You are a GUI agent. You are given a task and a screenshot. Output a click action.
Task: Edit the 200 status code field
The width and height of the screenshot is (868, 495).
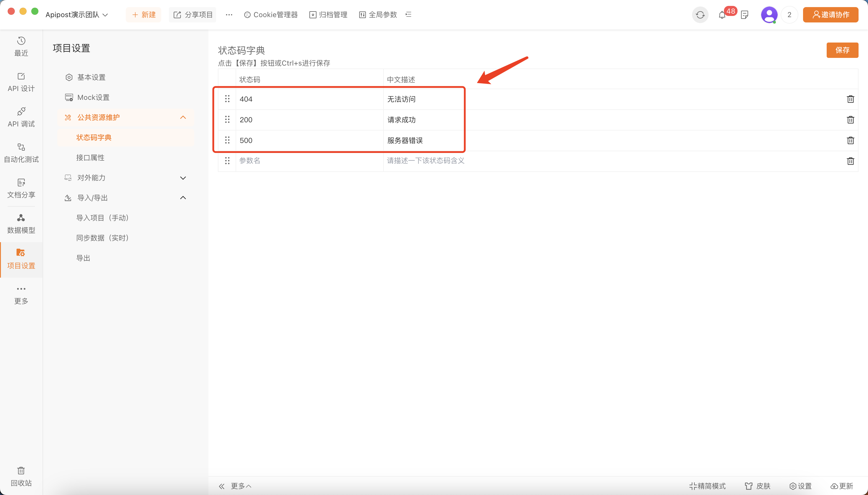click(310, 120)
